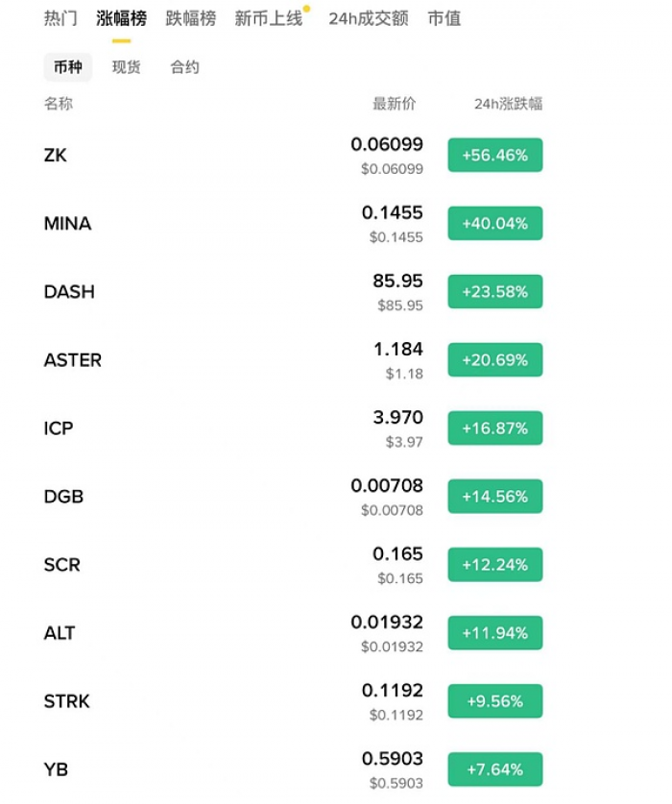
Task: Select the 币种 filter chip
Action: [68, 67]
